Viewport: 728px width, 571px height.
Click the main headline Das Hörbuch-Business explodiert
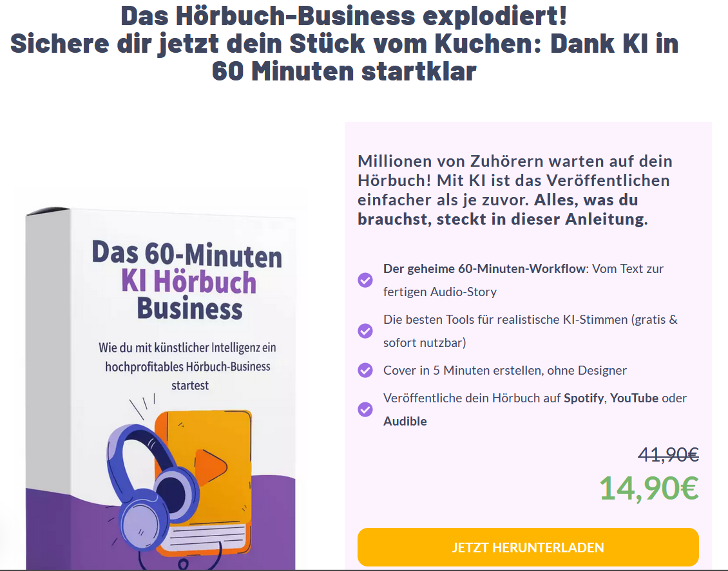click(x=344, y=15)
